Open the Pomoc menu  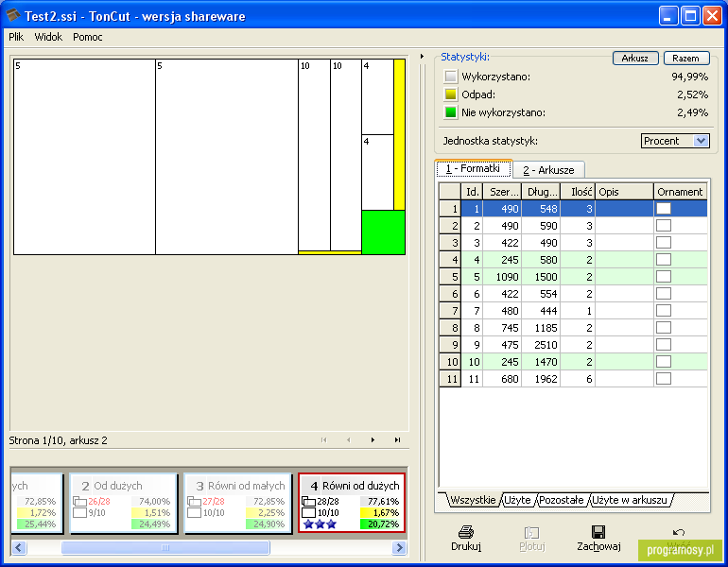point(88,37)
